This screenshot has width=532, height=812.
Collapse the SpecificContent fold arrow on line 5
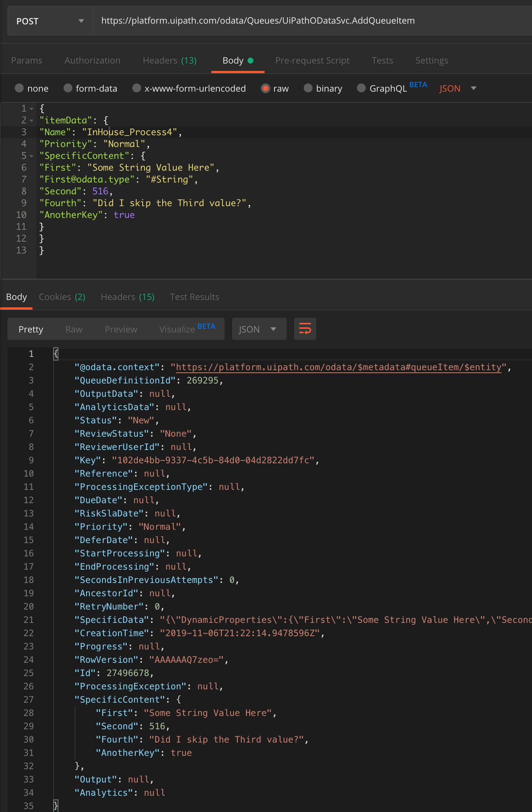(31, 156)
